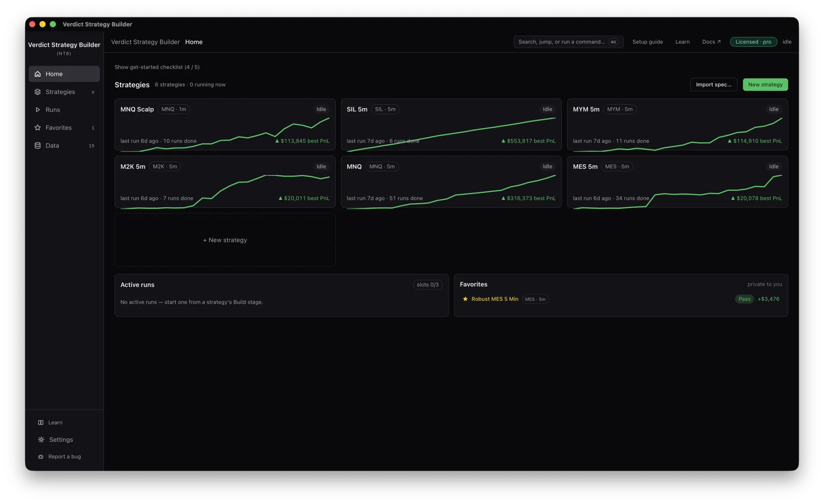Open the SIL 5m strategy card

point(451,124)
